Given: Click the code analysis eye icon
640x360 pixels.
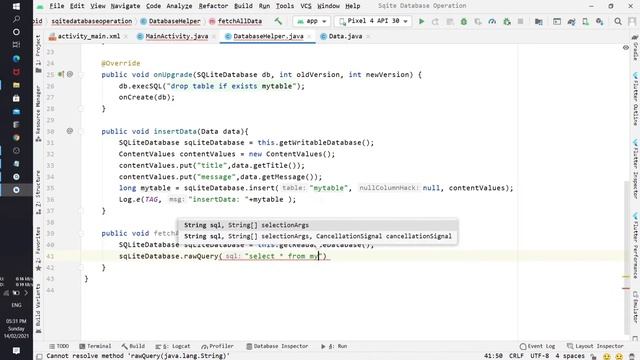Looking at the screenshot, I should [626, 48].
